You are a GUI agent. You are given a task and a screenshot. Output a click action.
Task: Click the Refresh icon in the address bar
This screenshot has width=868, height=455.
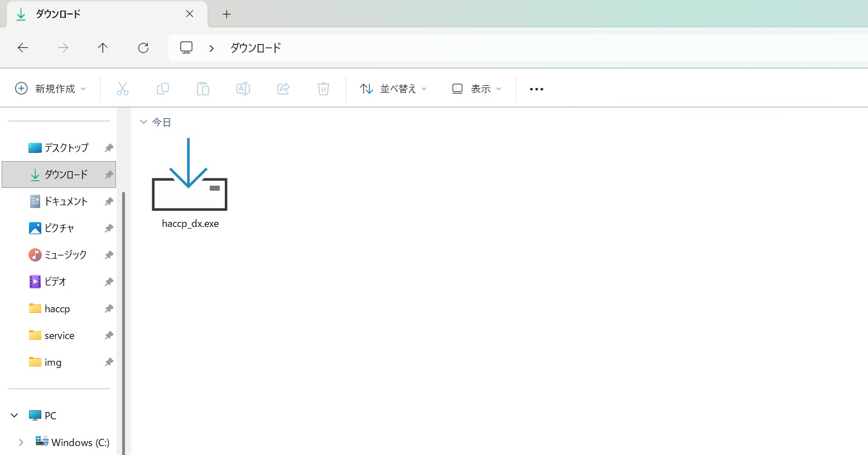143,48
